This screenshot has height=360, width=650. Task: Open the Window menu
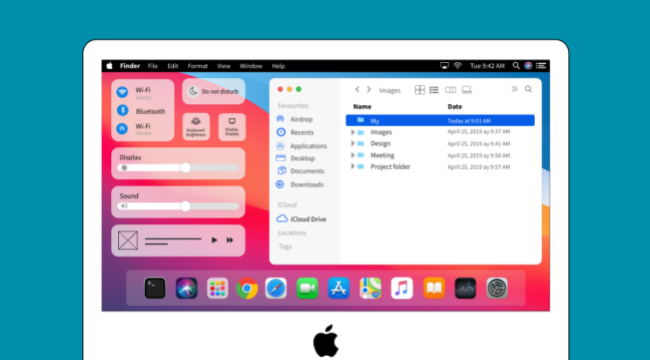(x=251, y=66)
